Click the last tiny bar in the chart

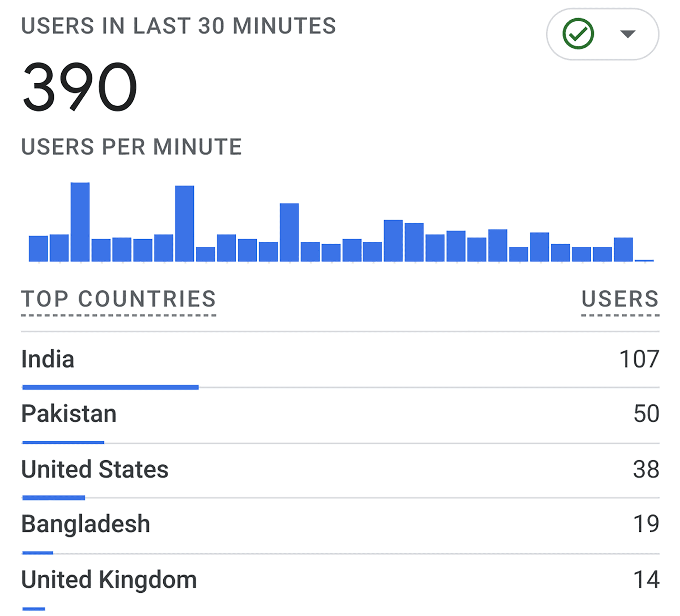tap(644, 260)
